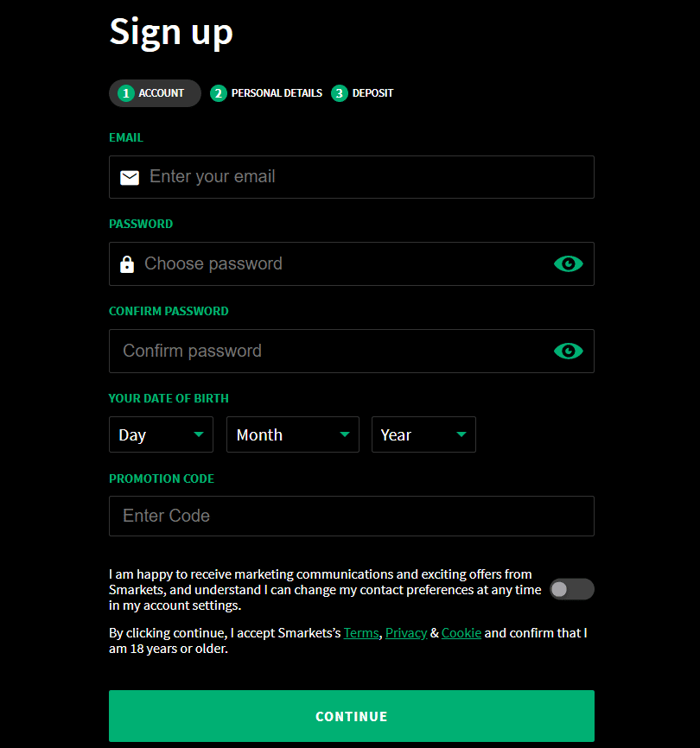Click the Enter Code promotion field

tap(351, 516)
